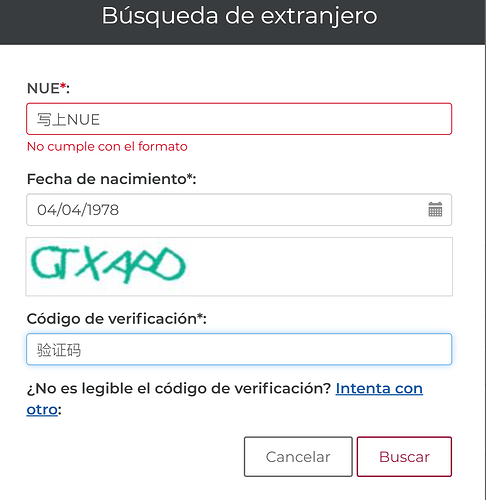Click the Buscar button
This screenshot has width=486, height=500.
404,457
